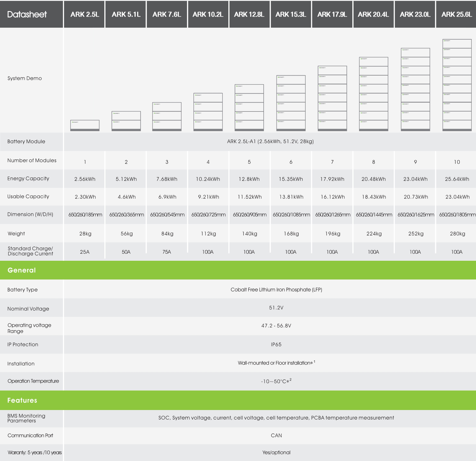Click the single-module ARK 2.5L battery illustration
Viewport: 476px width, 461px height.
click(x=85, y=125)
